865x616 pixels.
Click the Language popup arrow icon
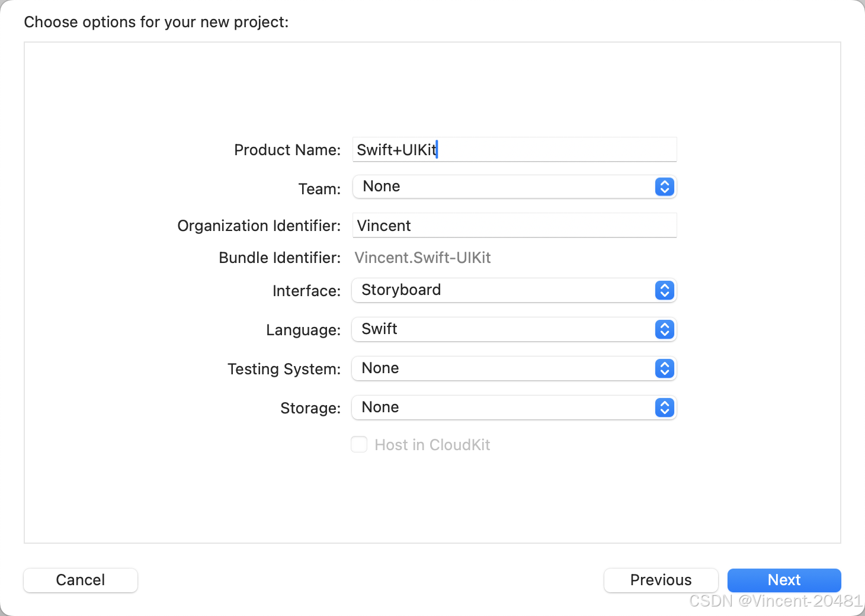point(665,329)
